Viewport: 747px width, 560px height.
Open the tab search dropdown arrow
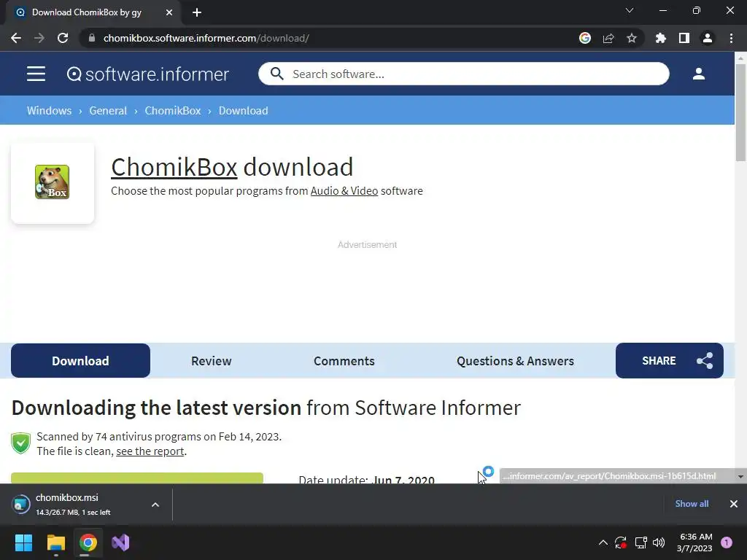[x=630, y=10]
